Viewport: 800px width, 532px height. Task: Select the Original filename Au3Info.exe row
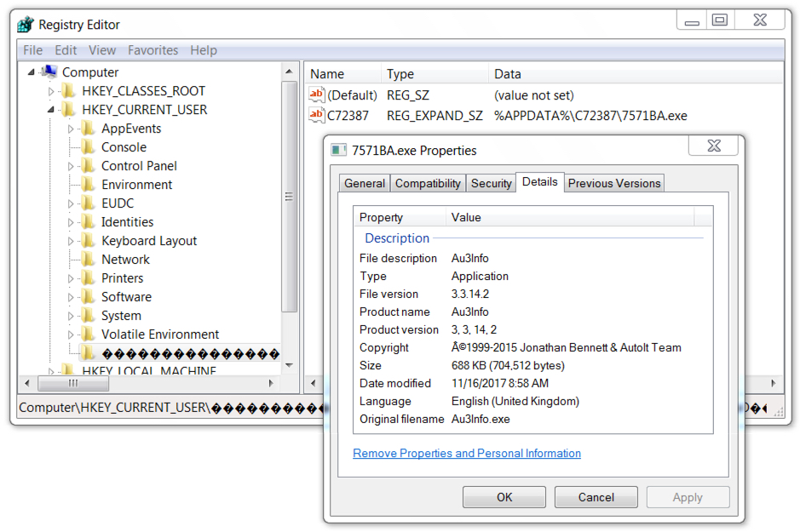click(533, 419)
